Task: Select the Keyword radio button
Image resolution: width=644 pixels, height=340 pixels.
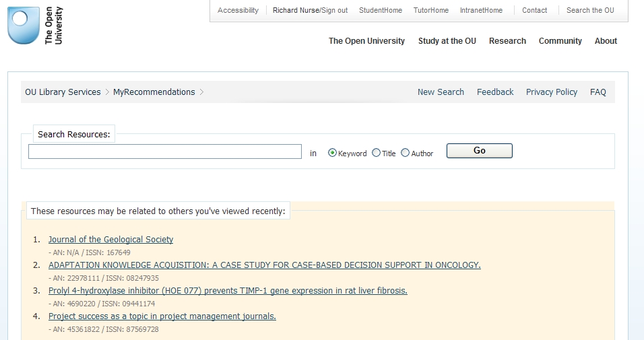Action: tap(332, 153)
